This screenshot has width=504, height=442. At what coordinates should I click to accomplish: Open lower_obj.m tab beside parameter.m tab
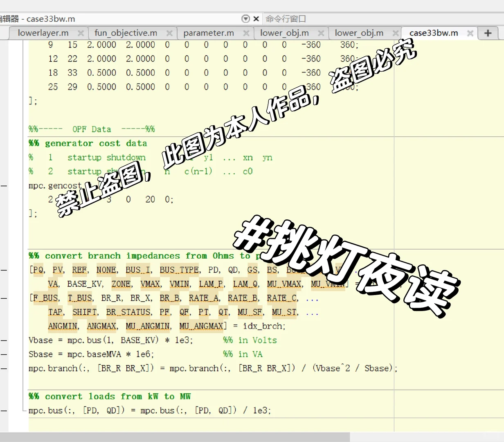point(284,33)
